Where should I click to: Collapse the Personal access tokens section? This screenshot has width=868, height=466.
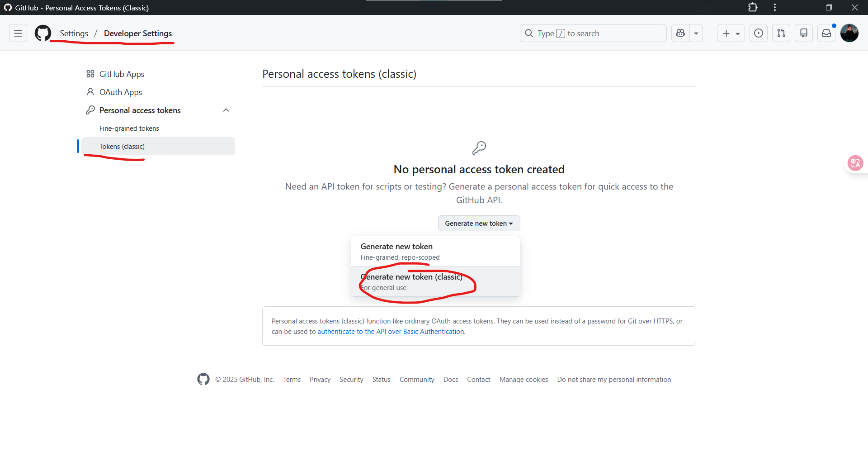pos(226,110)
